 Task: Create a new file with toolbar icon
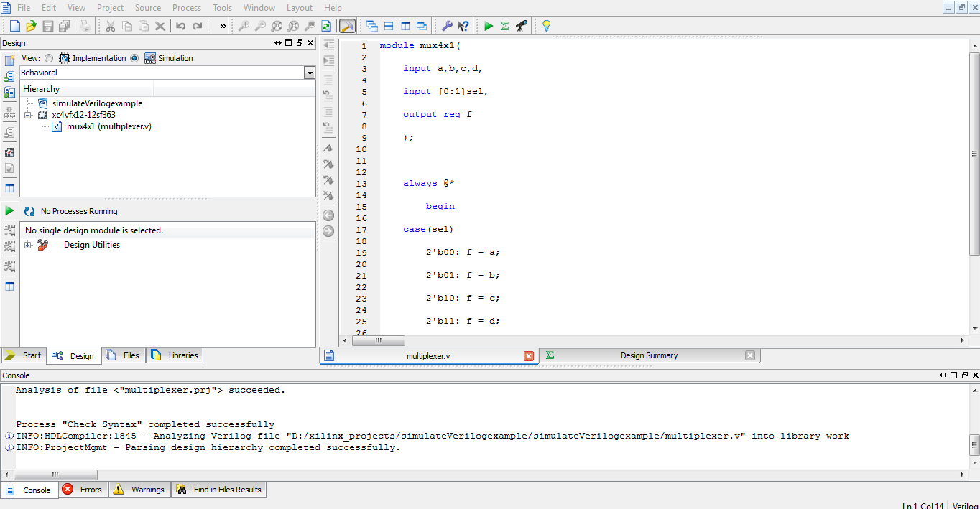click(14, 26)
